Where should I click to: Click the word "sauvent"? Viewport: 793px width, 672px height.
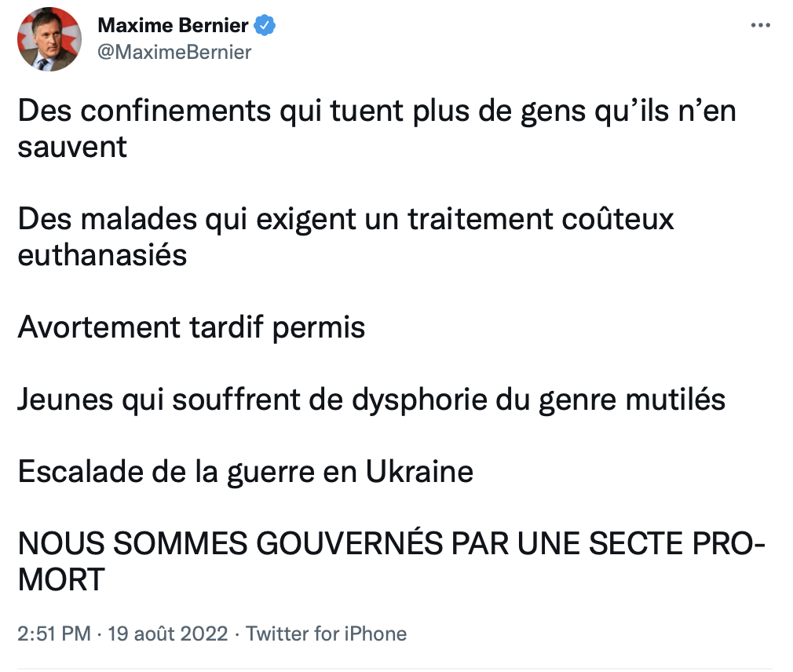72,147
